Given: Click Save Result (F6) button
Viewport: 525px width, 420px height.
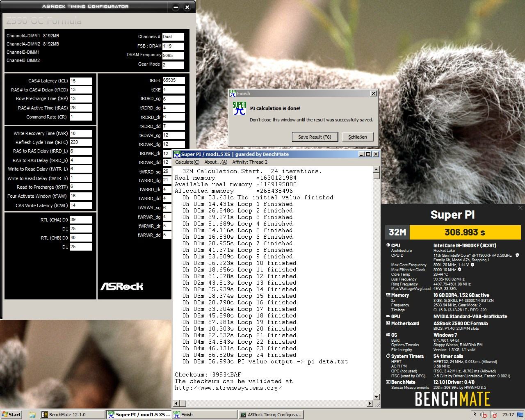Looking at the screenshot, I should (315, 137).
